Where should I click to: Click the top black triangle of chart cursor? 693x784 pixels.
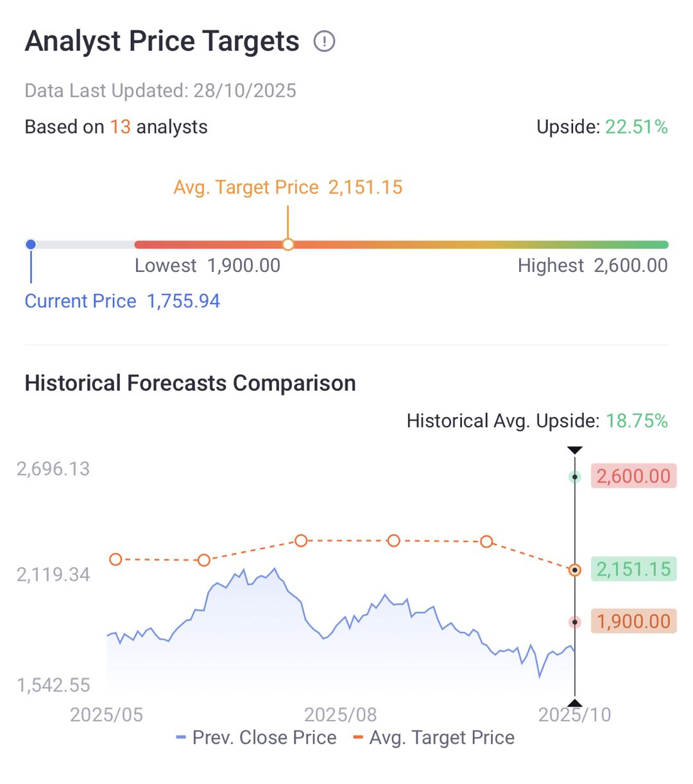click(x=575, y=450)
